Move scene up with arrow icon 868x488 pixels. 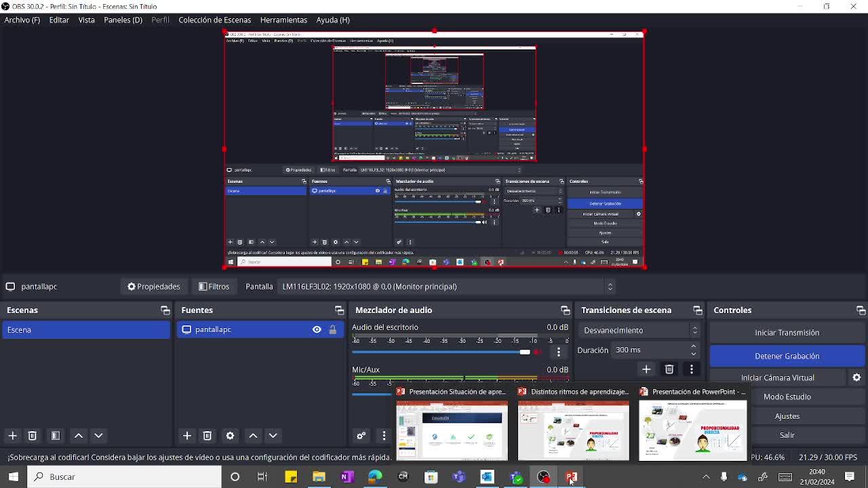pos(79,436)
